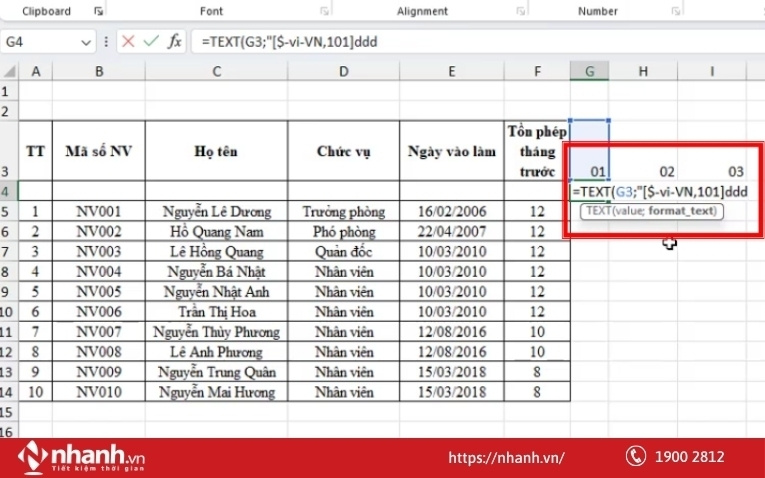Click the Name Box showing G4

[x=40, y=42]
